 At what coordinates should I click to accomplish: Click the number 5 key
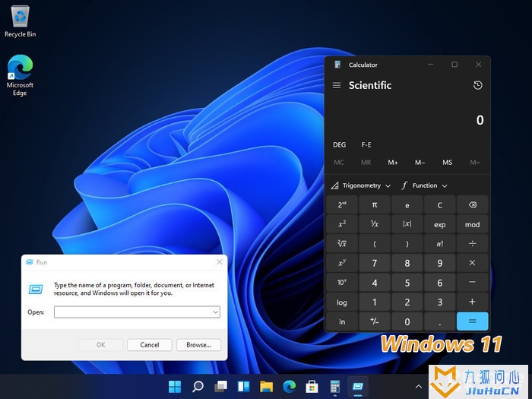407,282
